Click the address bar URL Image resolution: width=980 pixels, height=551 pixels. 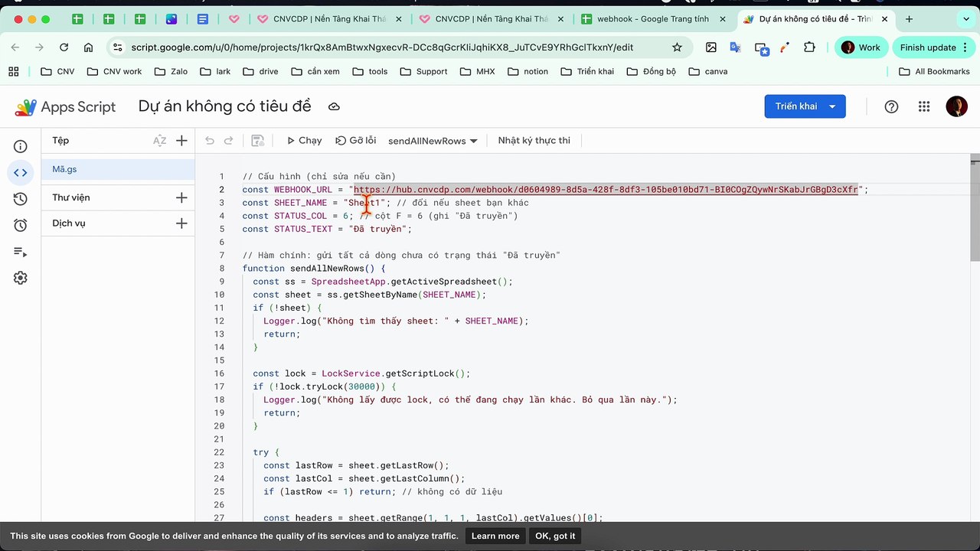click(x=383, y=47)
